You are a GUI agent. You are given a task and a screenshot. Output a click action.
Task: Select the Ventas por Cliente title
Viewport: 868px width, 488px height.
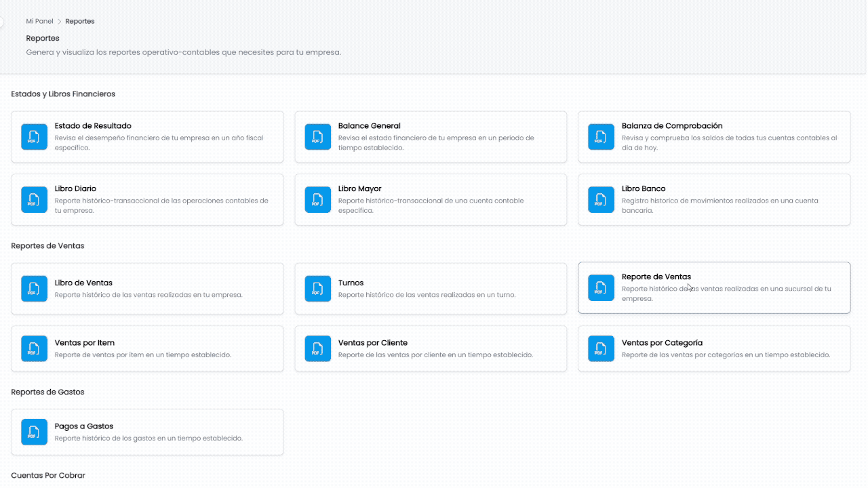tap(373, 343)
